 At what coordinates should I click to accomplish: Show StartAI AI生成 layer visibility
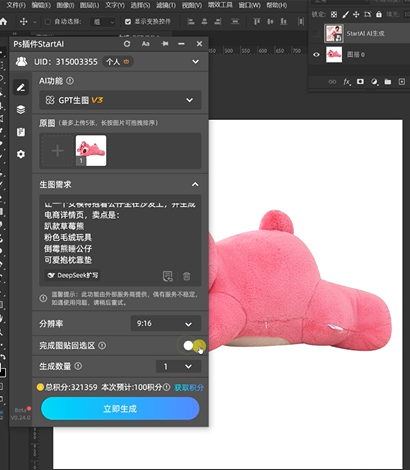coord(316,33)
